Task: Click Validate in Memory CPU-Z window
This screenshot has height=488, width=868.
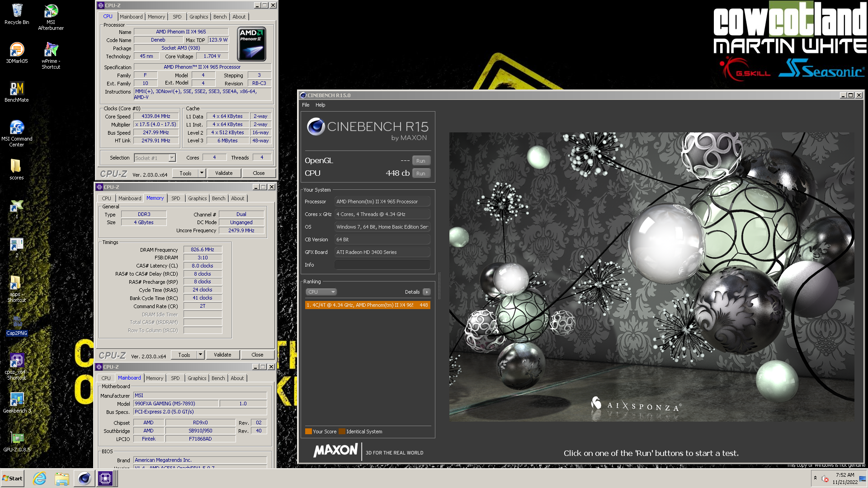Action: click(222, 355)
